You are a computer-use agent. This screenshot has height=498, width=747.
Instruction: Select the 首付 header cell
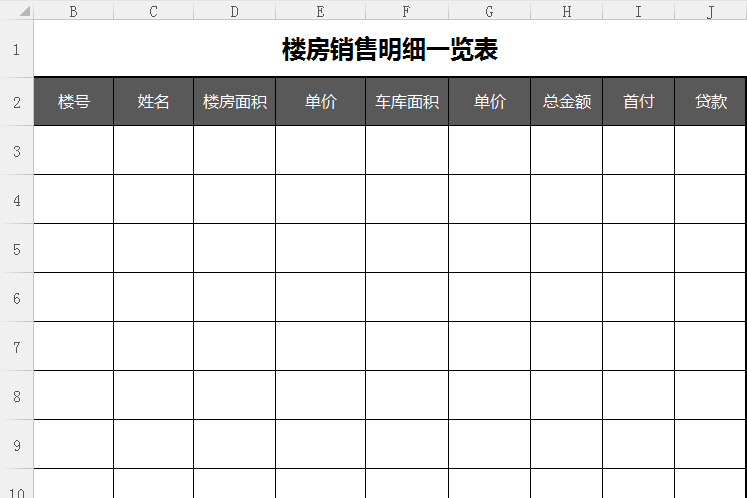[x=638, y=102]
